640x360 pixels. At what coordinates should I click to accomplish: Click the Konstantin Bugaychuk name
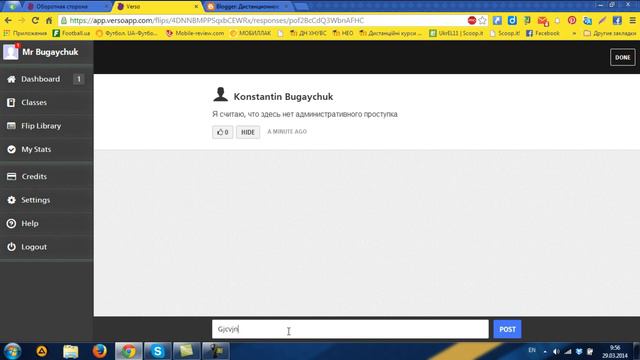coord(283,97)
